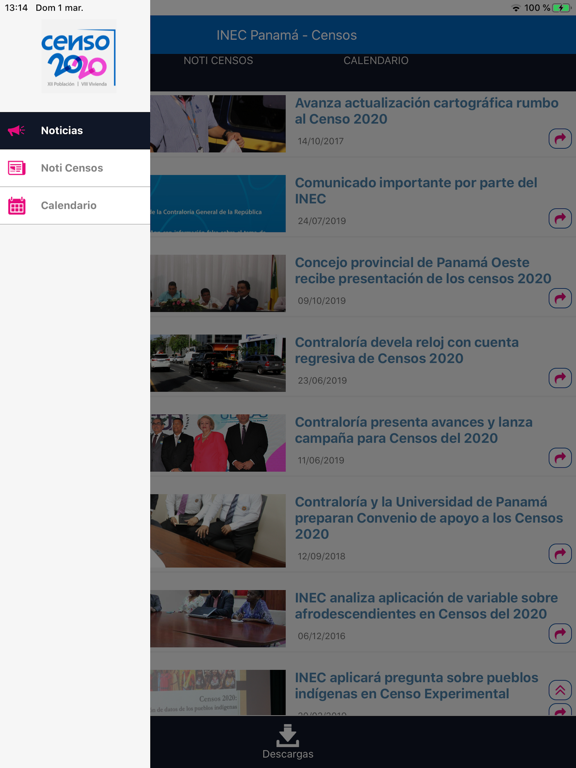Open 'Comunicado importante por parte del INEC'
The image size is (576, 768).
[x=416, y=191]
